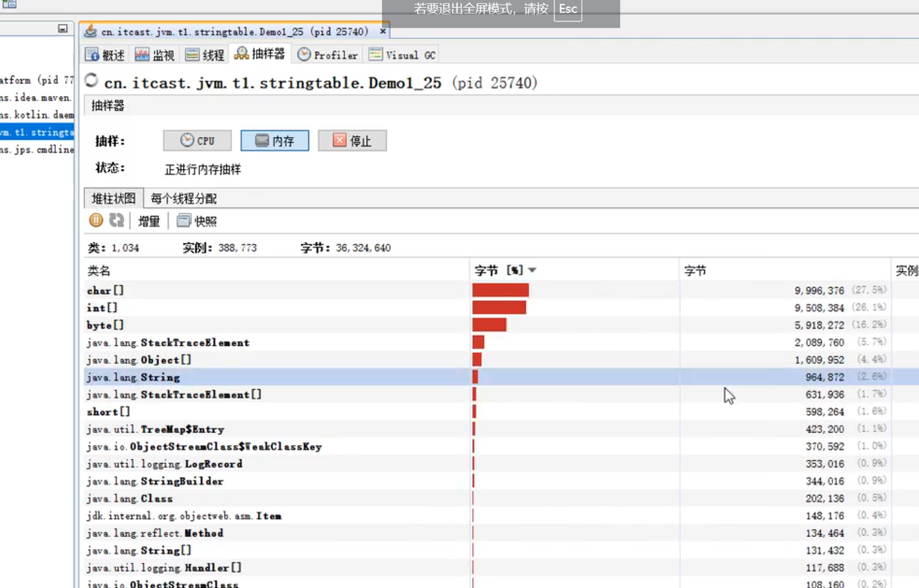
Task: Minimize the left applications panel
Action: point(63,29)
